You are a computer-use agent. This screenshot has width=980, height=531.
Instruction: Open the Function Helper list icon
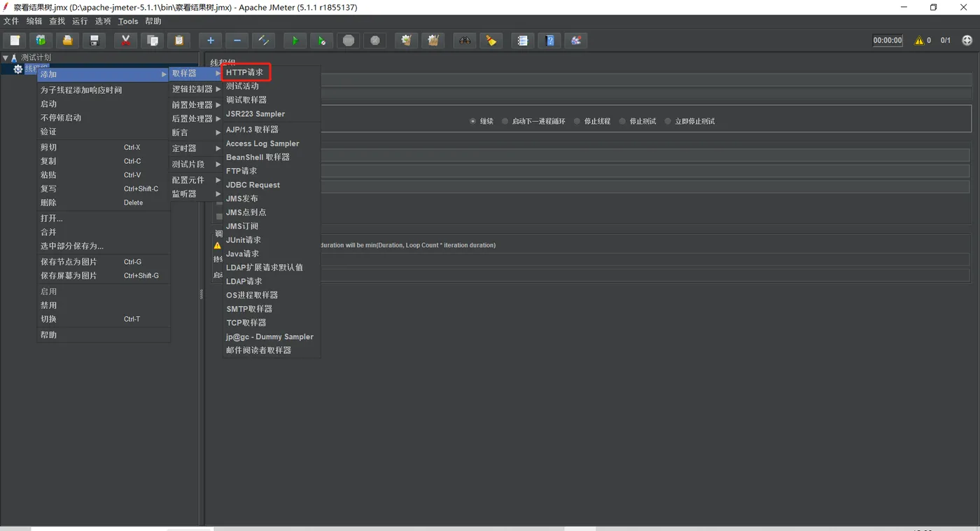522,41
